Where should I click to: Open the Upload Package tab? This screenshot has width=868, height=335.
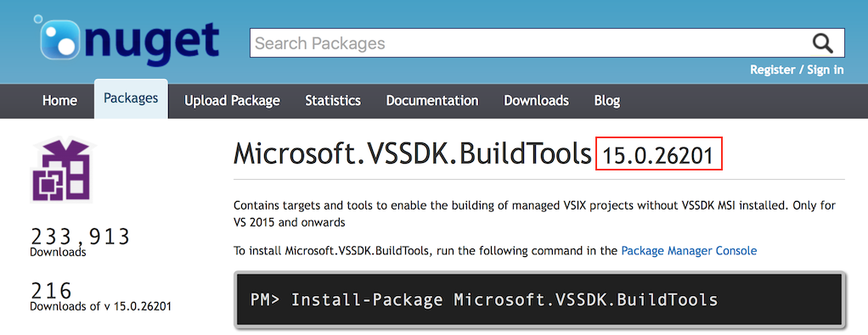coord(232,101)
